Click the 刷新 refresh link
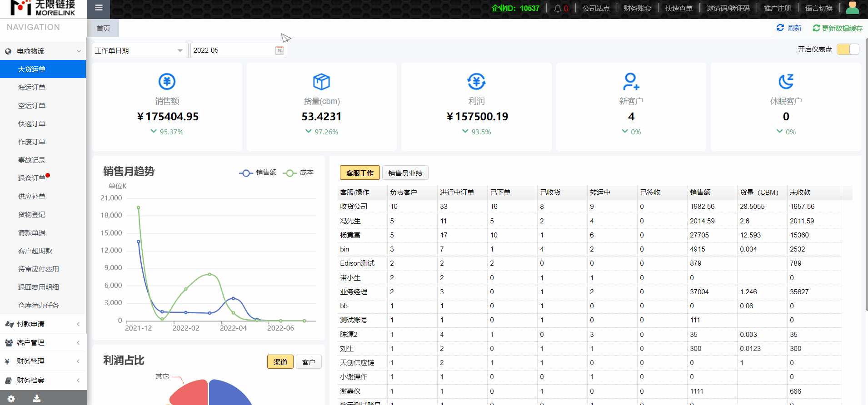The image size is (868, 405). tap(789, 28)
